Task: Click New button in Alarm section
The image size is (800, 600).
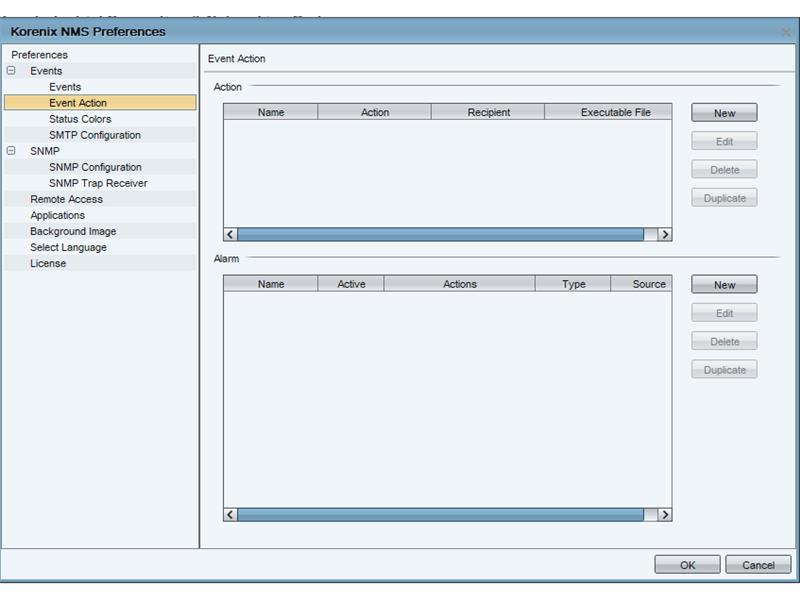Action: [724, 285]
